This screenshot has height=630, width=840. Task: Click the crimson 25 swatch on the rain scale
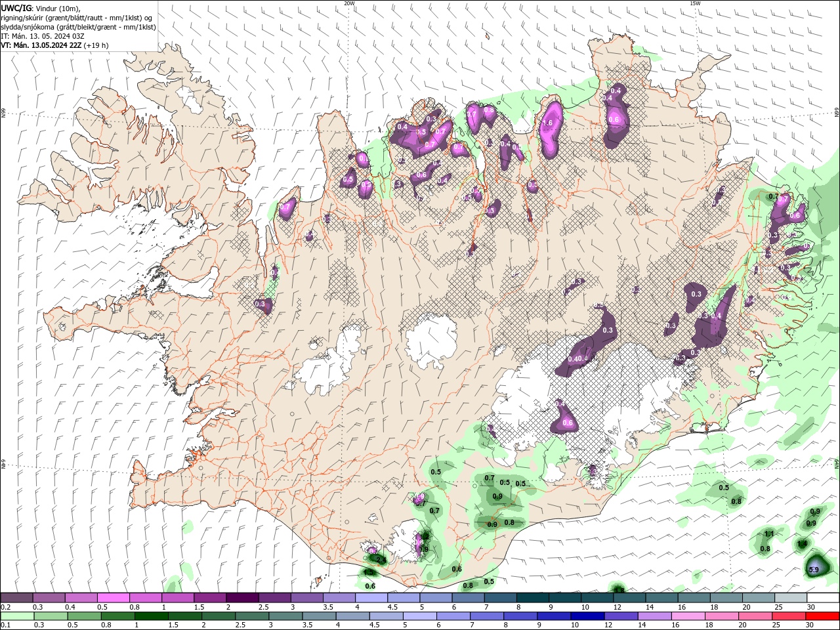click(788, 616)
